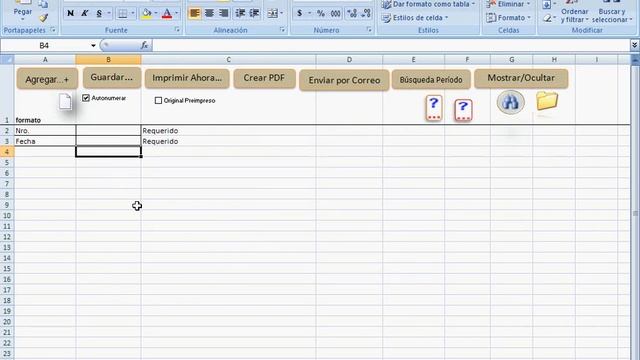Select row 10 header
Screen dimensions: 640x360
click(x=7, y=216)
